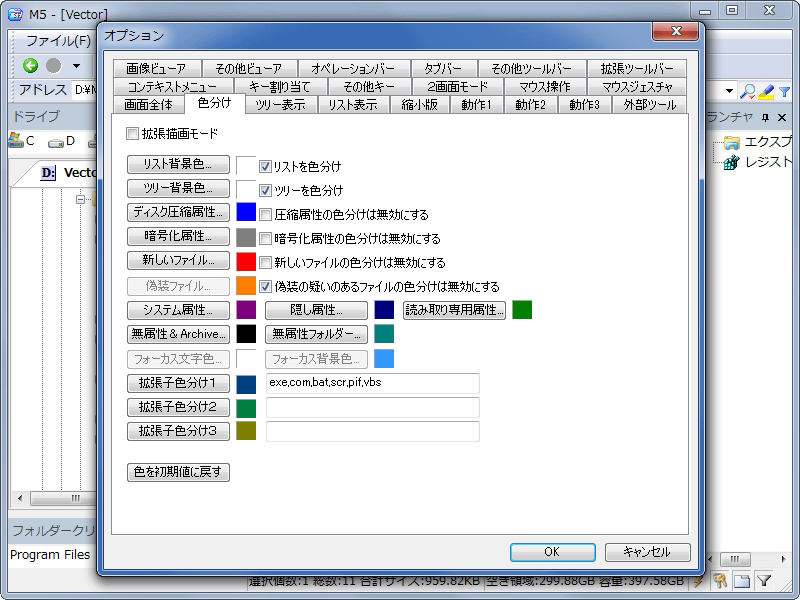Open the Registry launcher item

[759, 162]
